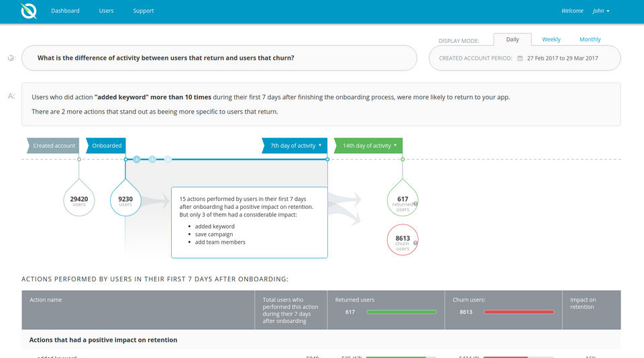Click the first action marker on timeline
Image resolution: width=644 pixels, height=358 pixels.
(x=137, y=159)
